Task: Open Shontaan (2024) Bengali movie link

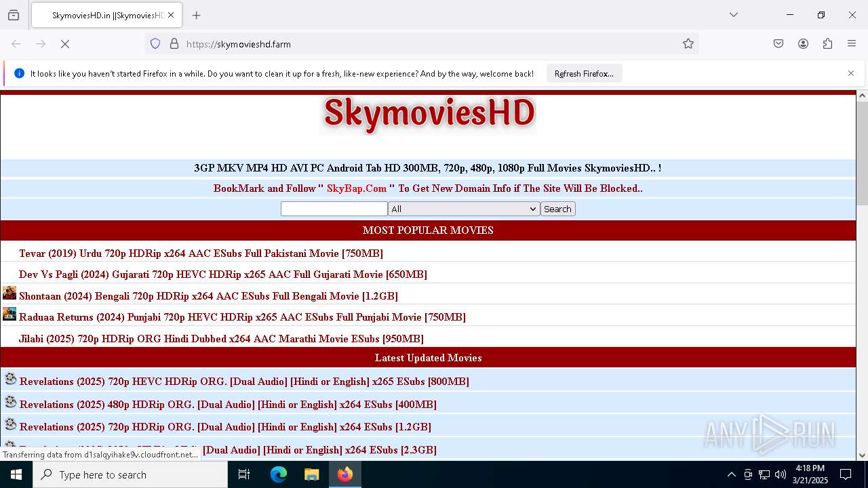Action: coord(208,296)
